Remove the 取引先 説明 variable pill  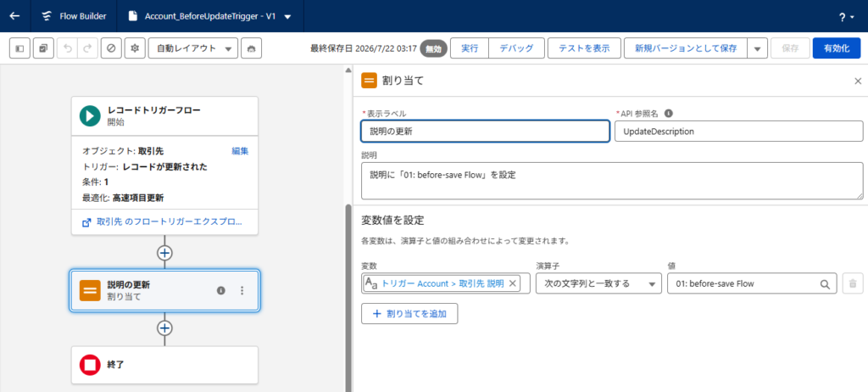(x=512, y=283)
